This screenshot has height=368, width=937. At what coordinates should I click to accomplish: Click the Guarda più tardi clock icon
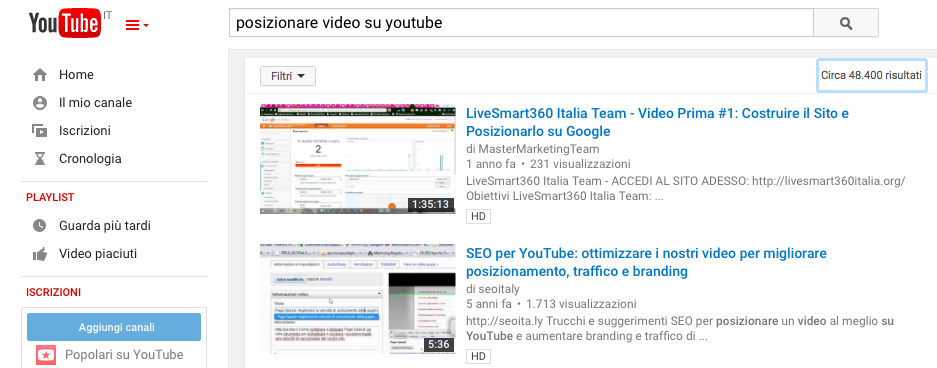pyautogui.click(x=40, y=226)
